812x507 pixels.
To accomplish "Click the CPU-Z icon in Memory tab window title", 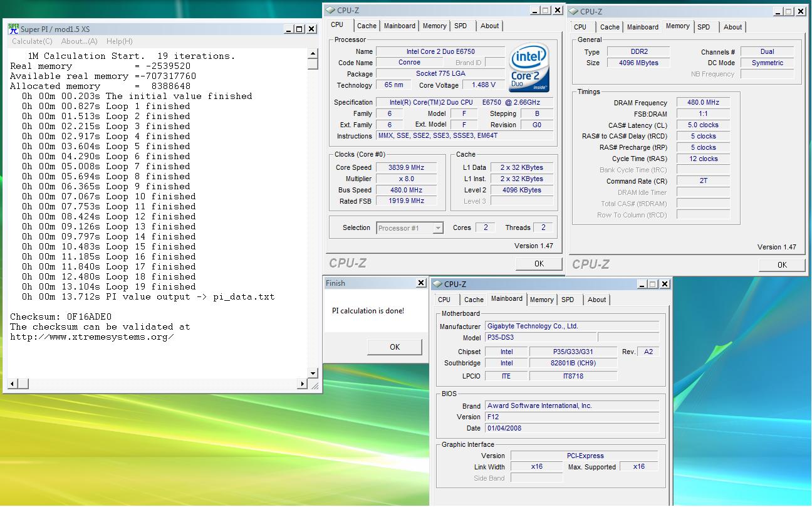I will tap(574, 11).
